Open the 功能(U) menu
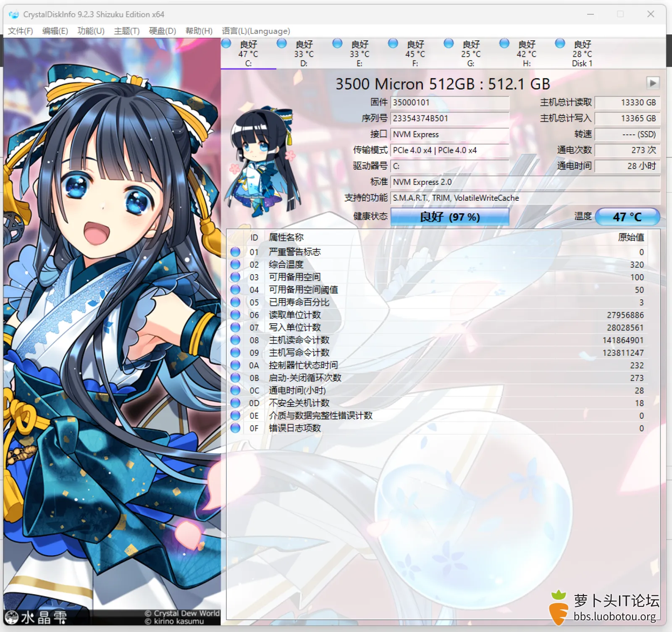The width and height of the screenshot is (672, 632). [91, 31]
